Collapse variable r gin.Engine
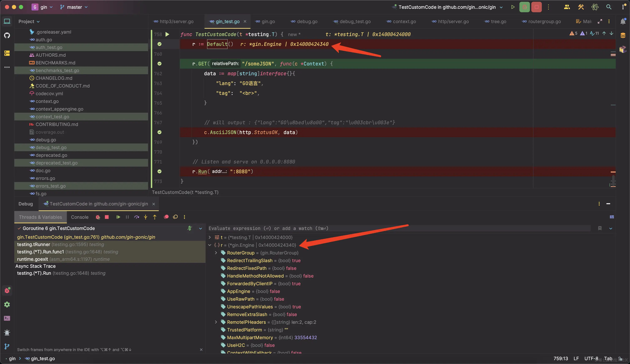This screenshot has height=364, width=630. point(210,245)
